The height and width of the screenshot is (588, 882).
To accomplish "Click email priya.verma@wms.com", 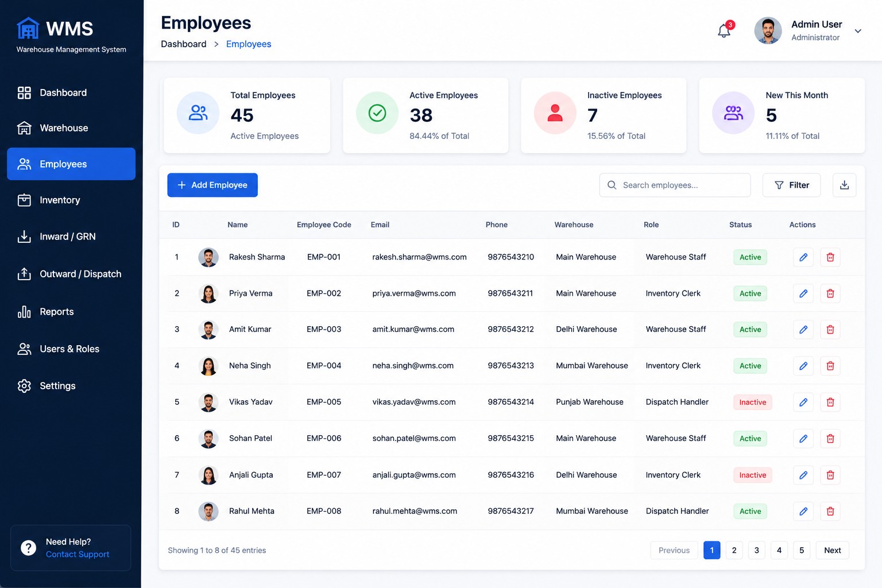I will point(414,293).
